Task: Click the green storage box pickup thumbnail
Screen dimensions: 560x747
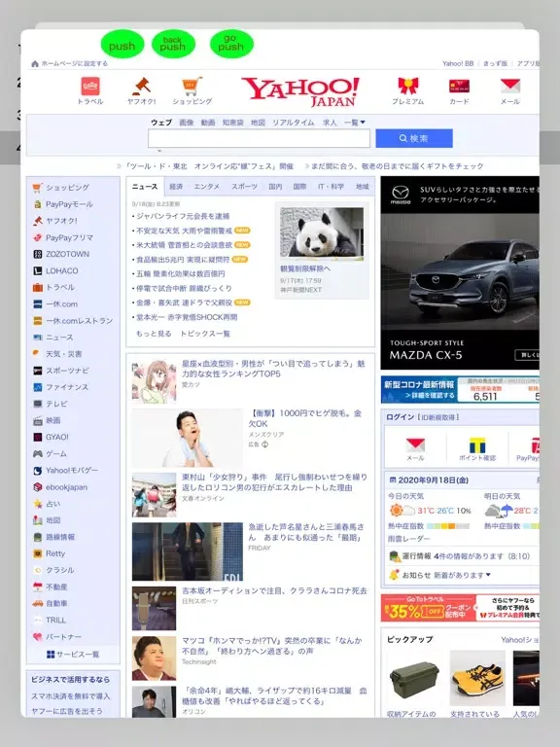Action: 414,678
